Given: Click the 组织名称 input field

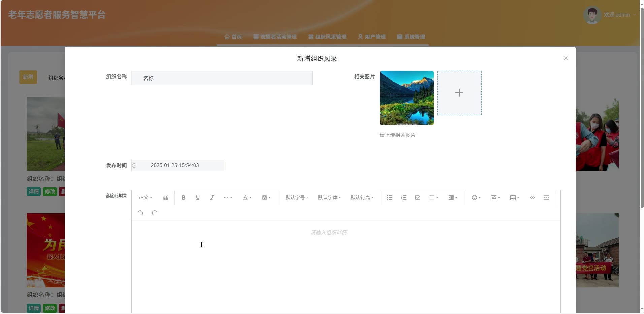Looking at the screenshot, I should point(222,78).
